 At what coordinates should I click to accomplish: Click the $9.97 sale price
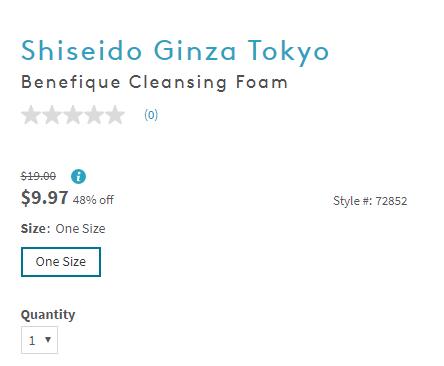click(45, 198)
